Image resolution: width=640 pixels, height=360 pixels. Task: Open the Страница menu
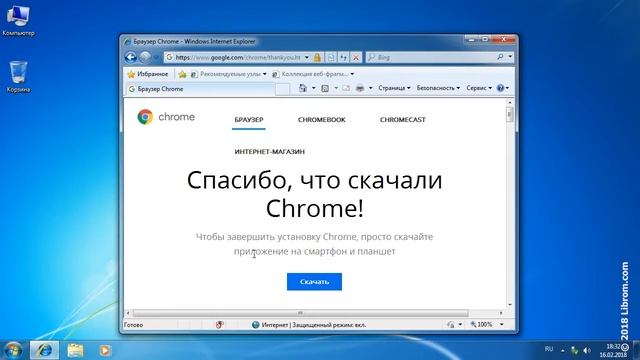click(x=394, y=88)
